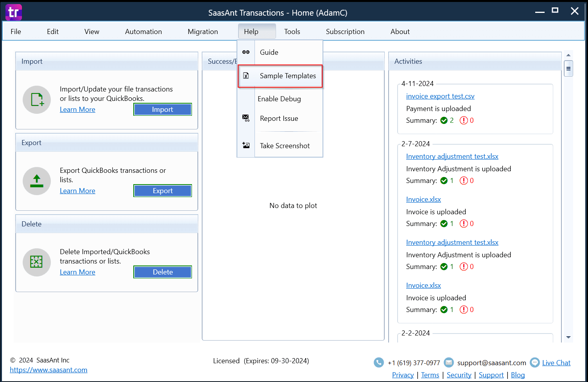The height and width of the screenshot is (382, 588).
Task: Open Learn More link in Delete panel
Action: pos(77,272)
